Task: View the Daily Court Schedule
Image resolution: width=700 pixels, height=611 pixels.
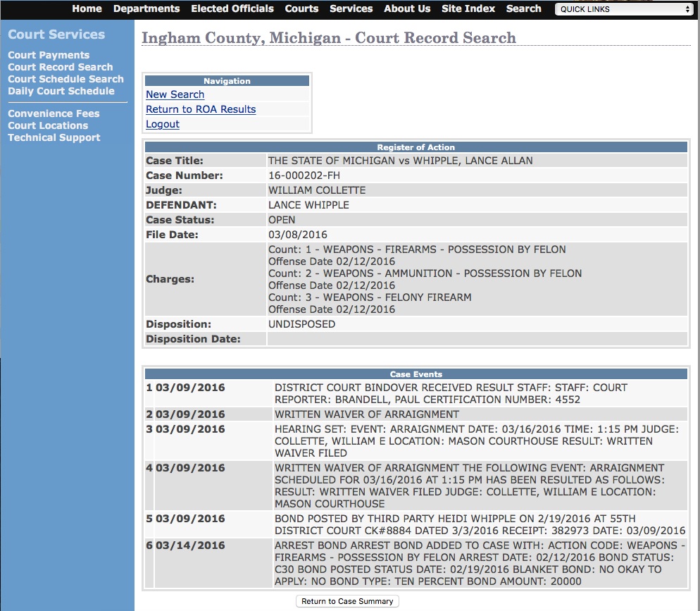Action: point(61,91)
